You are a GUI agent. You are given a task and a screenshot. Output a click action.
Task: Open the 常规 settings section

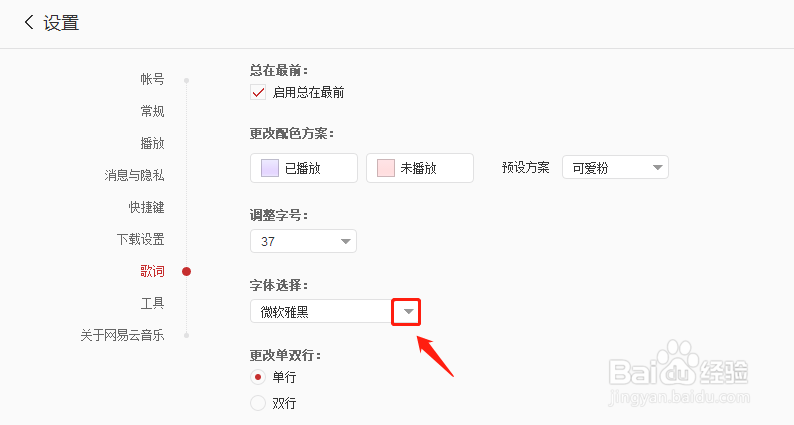coord(152,111)
